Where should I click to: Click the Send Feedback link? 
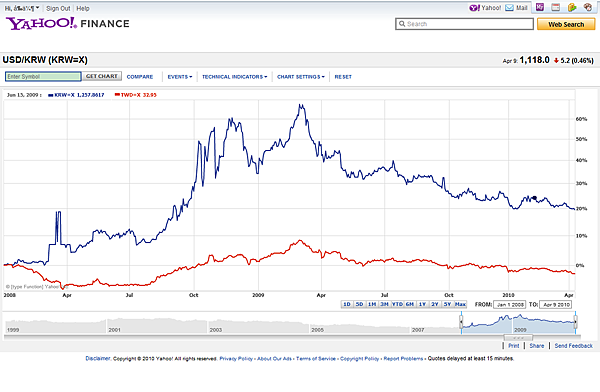pyautogui.click(x=573, y=346)
